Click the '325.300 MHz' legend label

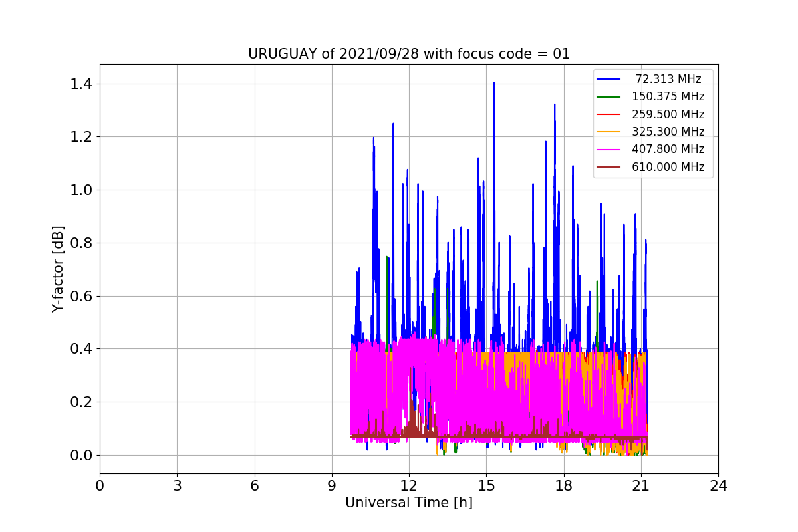click(668, 132)
